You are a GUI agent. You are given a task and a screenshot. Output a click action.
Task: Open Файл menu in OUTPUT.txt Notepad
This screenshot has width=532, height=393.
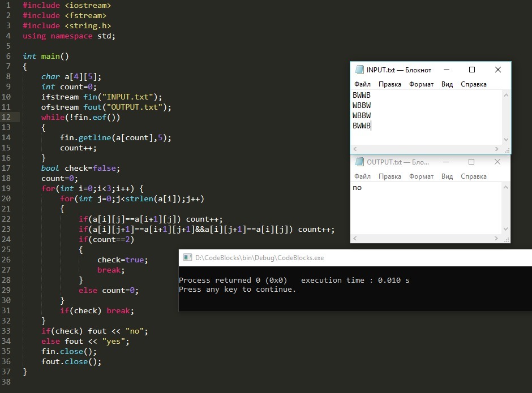coord(362,176)
